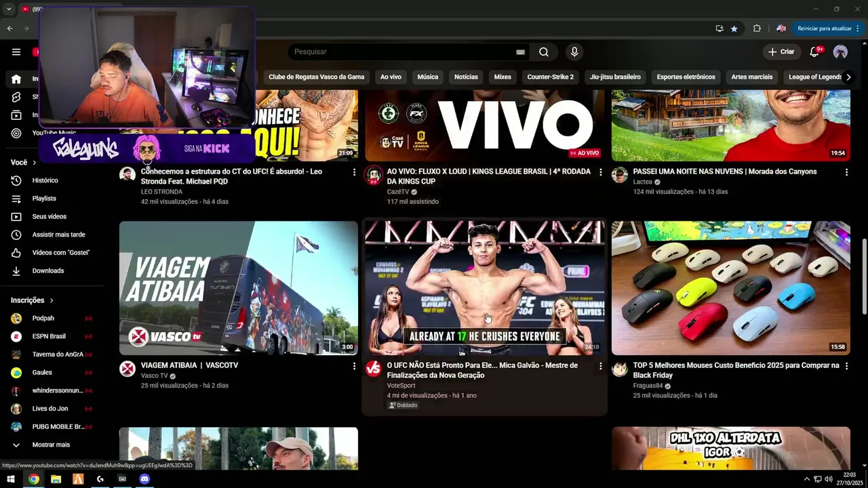Open File Explorer from the taskbar
Image resolution: width=868 pixels, height=488 pixels.
56,479
